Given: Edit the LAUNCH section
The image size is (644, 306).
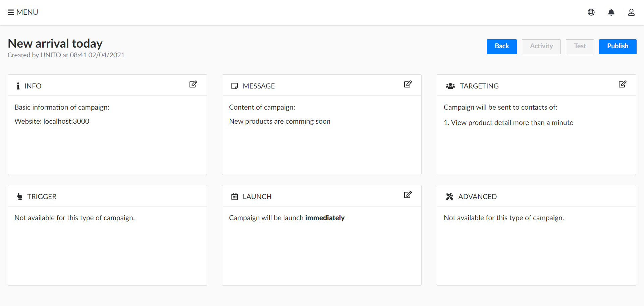Looking at the screenshot, I should (x=408, y=195).
